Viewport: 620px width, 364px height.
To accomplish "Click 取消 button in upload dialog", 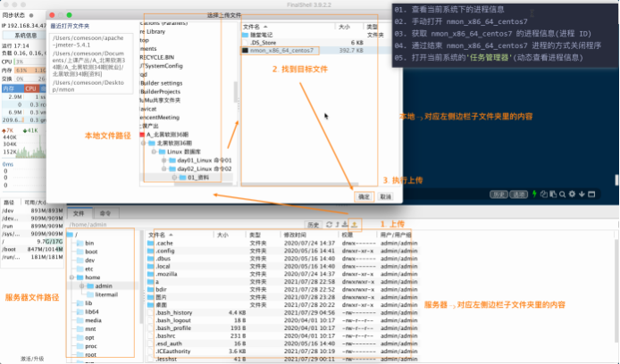I will [386, 196].
